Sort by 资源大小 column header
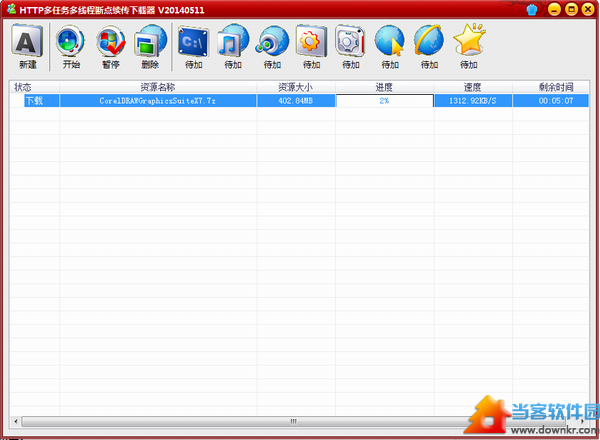 [x=296, y=87]
